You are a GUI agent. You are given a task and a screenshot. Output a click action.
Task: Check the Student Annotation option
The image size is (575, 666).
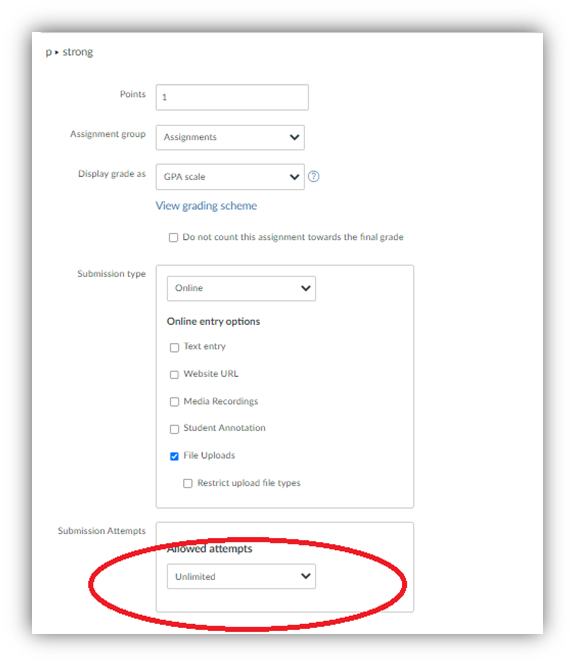(174, 429)
